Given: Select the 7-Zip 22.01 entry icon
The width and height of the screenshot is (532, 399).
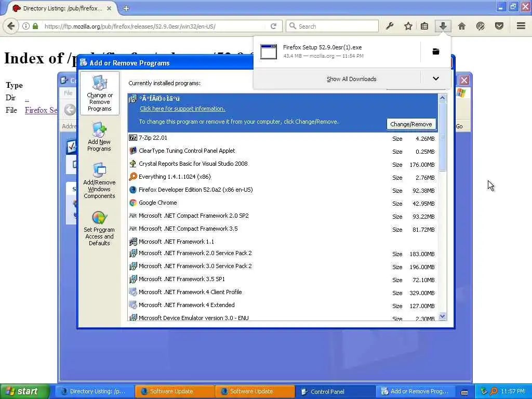Looking at the screenshot, I should [133, 138].
